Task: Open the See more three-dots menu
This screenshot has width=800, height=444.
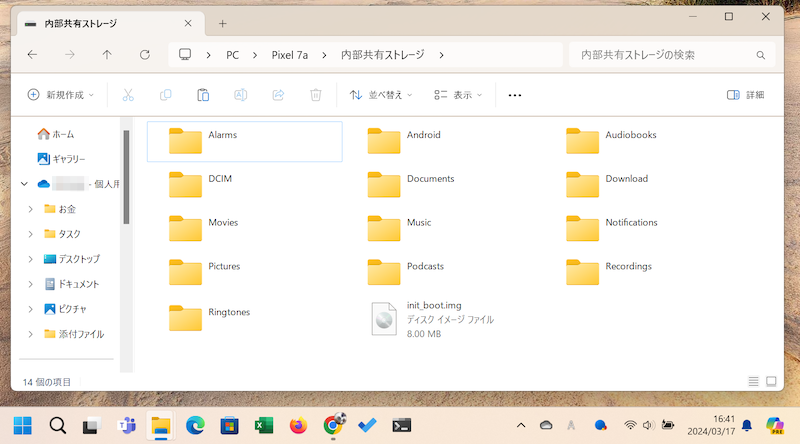Action: [515, 95]
